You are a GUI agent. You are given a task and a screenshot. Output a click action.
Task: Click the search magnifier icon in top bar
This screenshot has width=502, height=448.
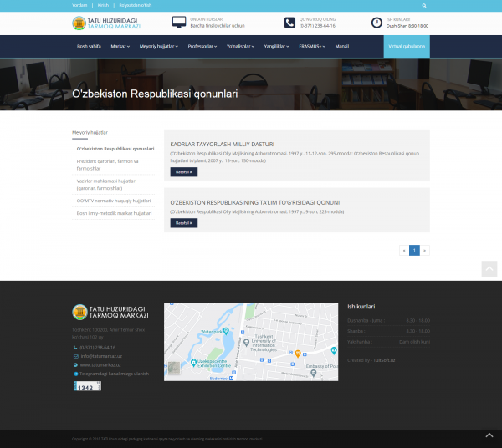tap(424, 5)
